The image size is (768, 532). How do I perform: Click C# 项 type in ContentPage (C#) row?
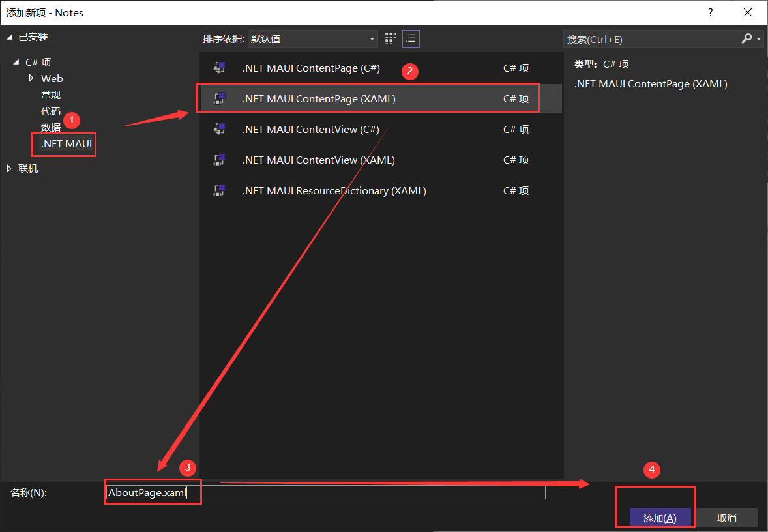point(516,68)
